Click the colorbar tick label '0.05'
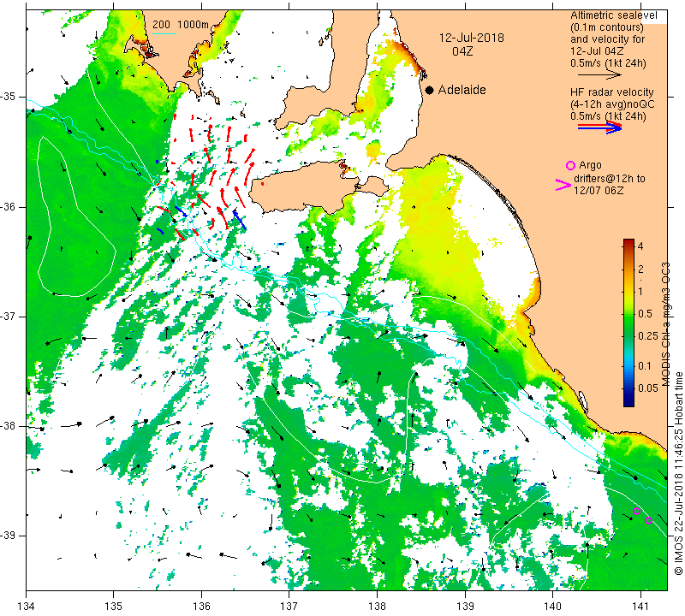685x616 pixels. [648, 388]
